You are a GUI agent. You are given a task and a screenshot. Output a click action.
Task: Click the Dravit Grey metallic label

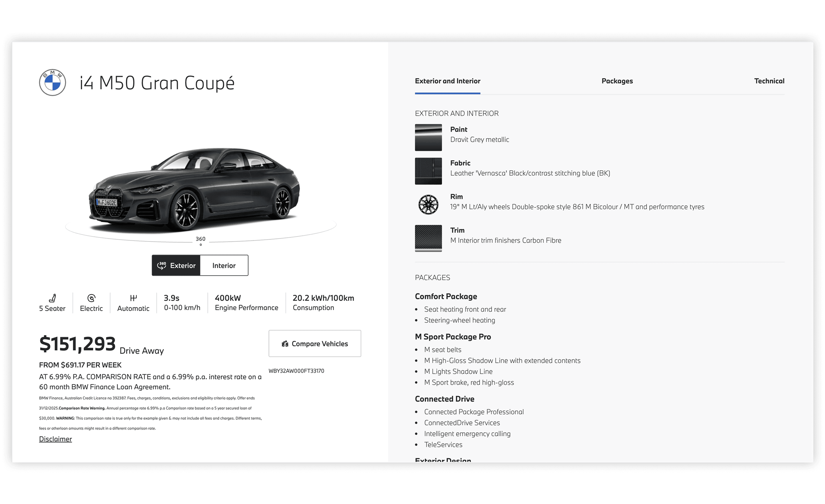click(x=480, y=140)
